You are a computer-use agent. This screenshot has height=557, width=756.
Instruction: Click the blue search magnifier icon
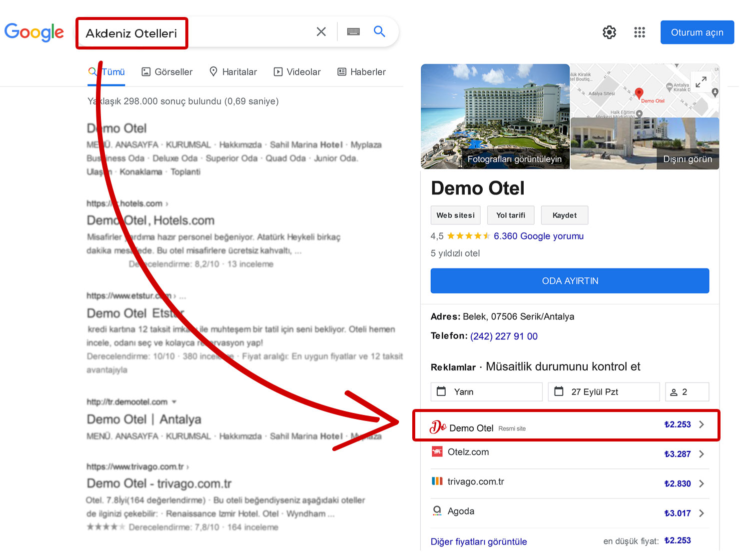[380, 31]
